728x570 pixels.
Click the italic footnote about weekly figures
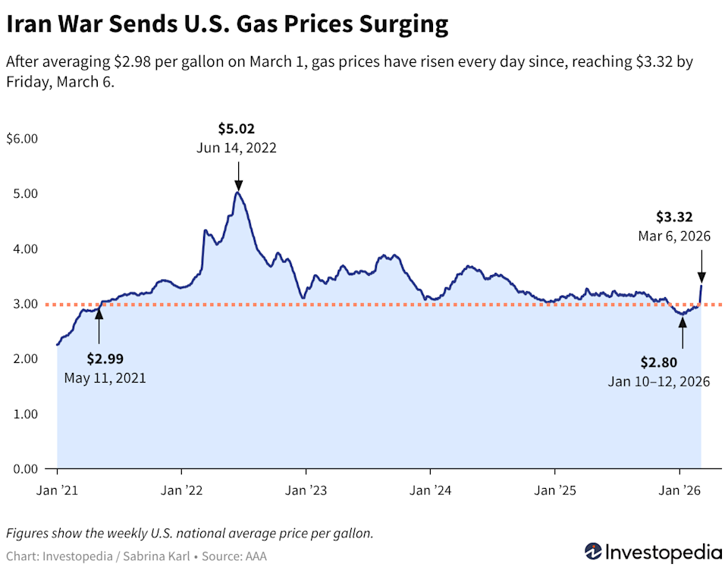point(189,533)
